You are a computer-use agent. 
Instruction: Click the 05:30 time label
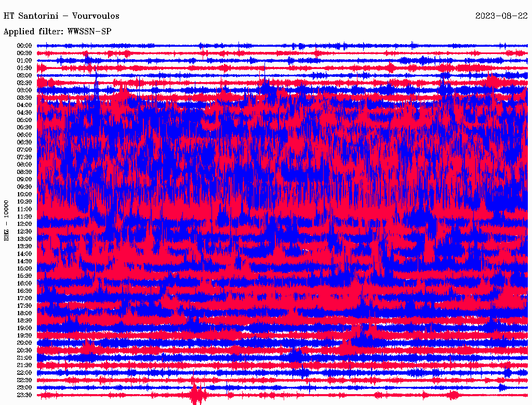click(24, 127)
